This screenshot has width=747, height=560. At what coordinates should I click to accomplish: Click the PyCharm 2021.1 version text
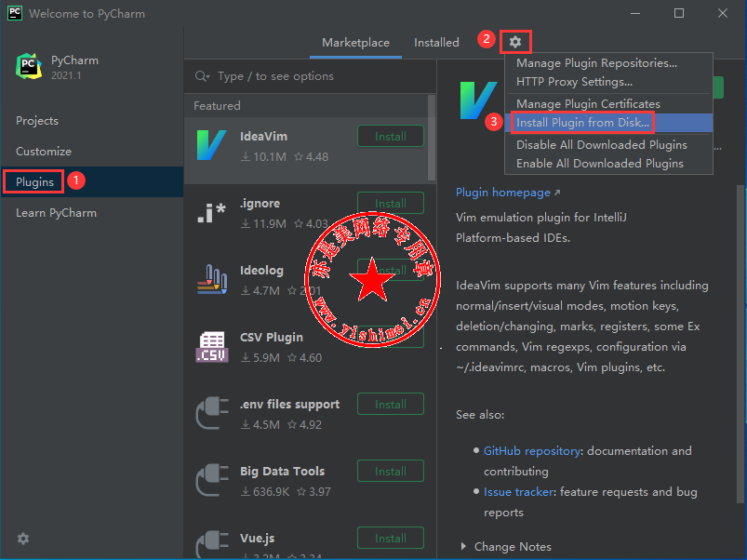66,75
